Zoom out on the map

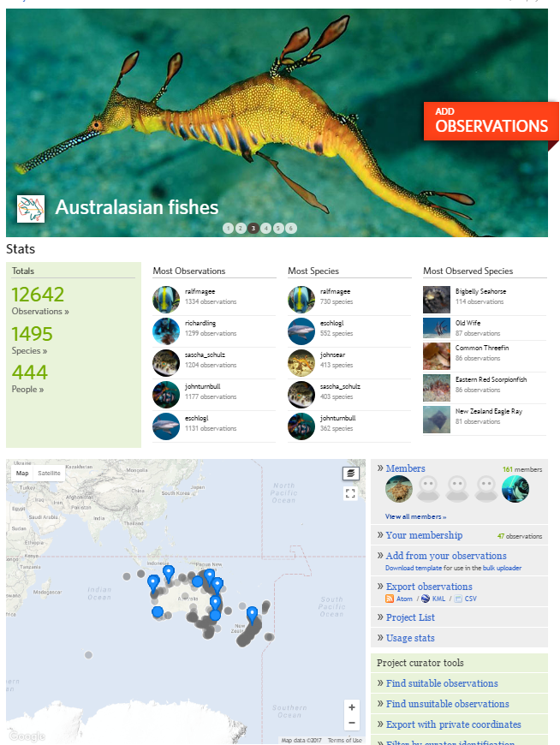351,723
